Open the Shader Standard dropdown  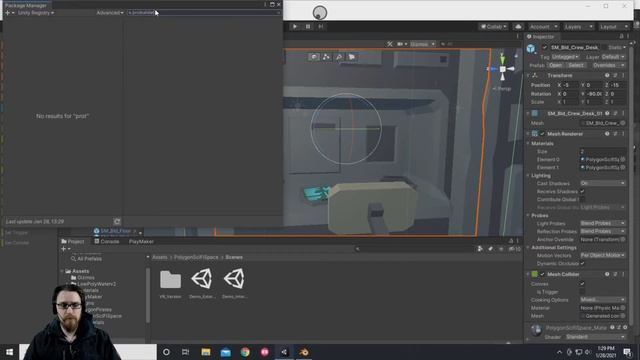597,337
